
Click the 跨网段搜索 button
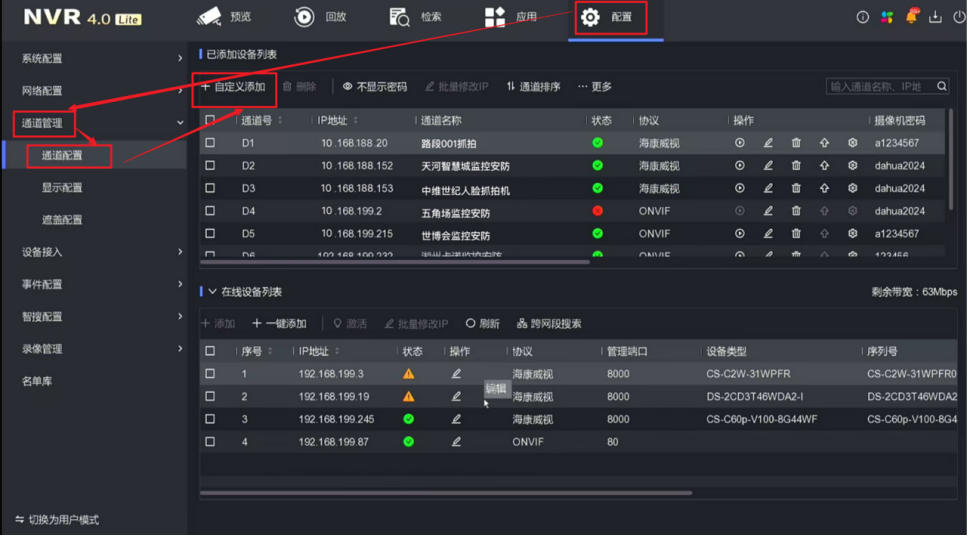[x=549, y=324]
